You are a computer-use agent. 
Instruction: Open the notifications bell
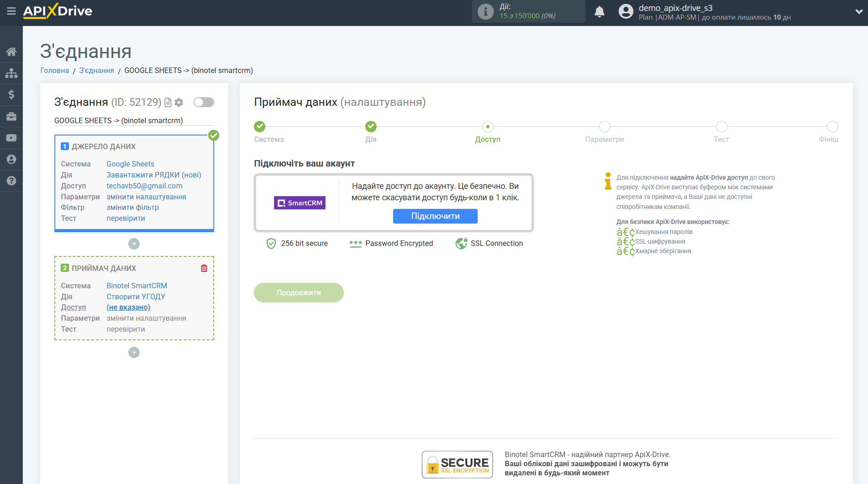point(600,11)
